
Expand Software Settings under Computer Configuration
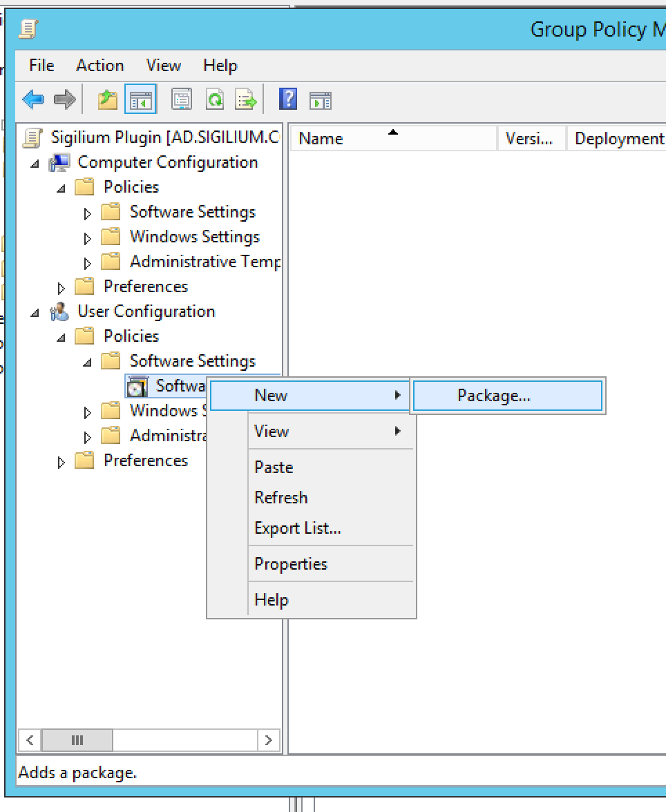(88, 213)
